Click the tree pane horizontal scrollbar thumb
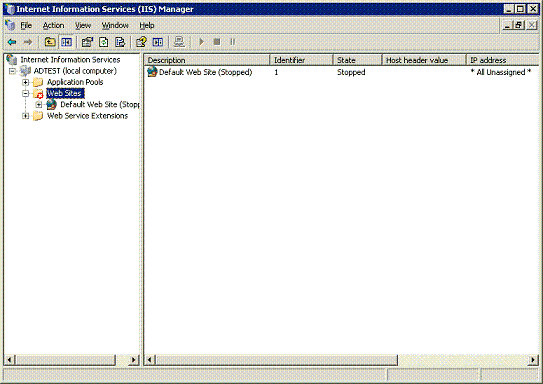 pos(65,360)
